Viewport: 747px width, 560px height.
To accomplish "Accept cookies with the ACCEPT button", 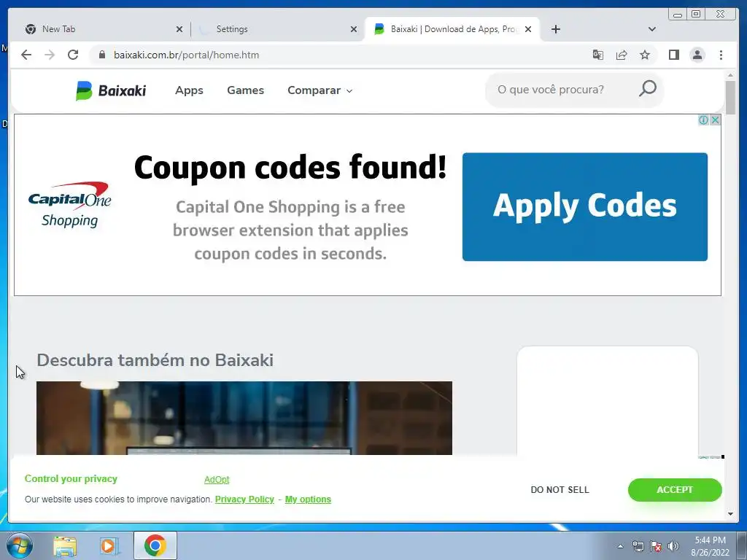I will click(675, 489).
